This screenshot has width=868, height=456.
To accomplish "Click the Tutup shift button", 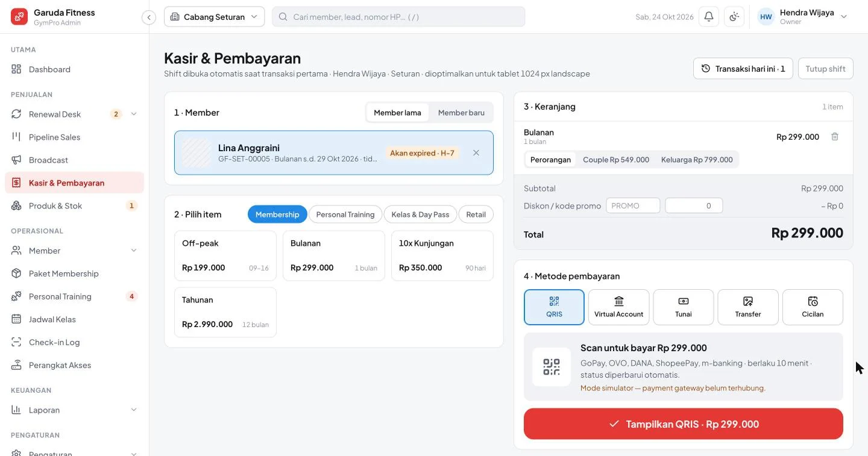I will pos(825,69).
